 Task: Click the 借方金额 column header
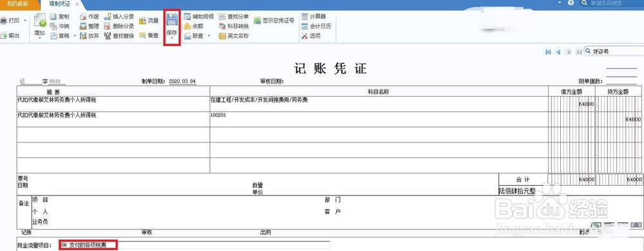571,92
